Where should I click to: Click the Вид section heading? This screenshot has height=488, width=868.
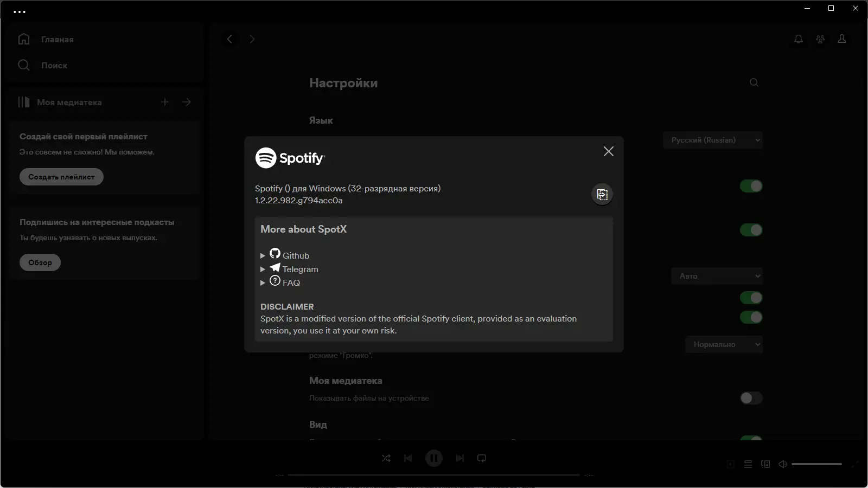pyautogui.click(x=318, y=425)
